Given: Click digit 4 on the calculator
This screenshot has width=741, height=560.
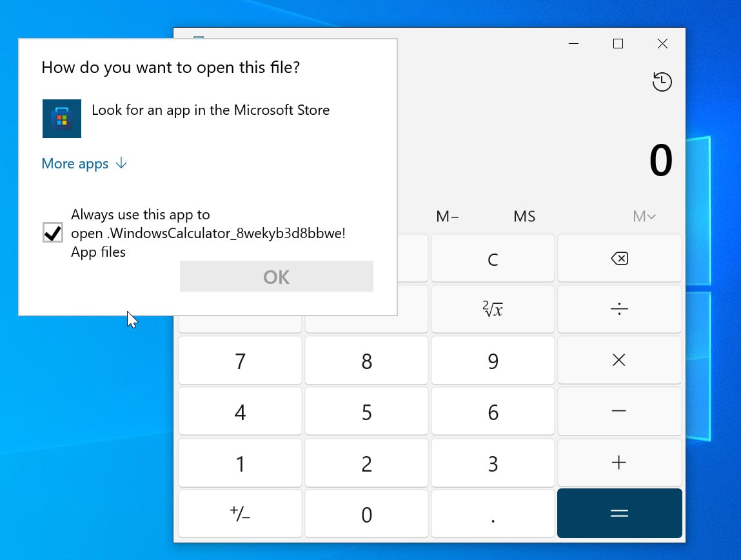Looking at the screenshot, I should [240, 411].
